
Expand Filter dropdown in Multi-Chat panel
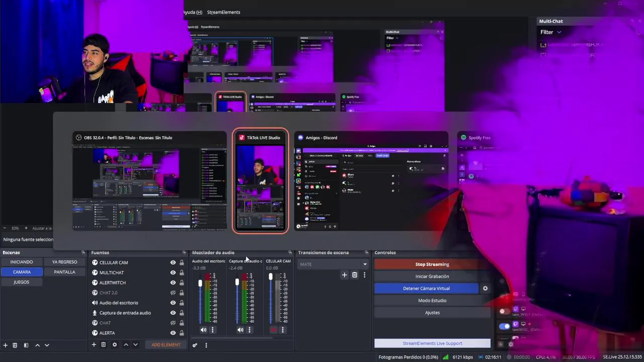click(550, 32)
